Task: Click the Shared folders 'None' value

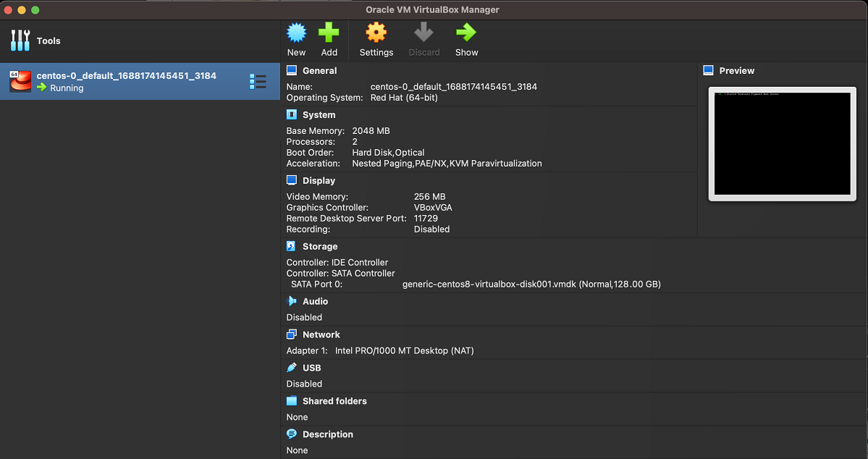Action: coord(297,418)
